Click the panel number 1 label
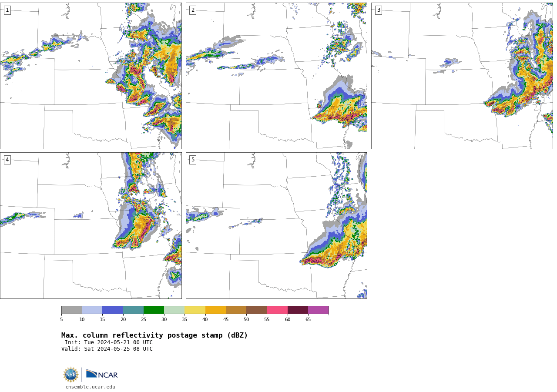The height and width of the screenshot is (392, 557). click(7, 10)
